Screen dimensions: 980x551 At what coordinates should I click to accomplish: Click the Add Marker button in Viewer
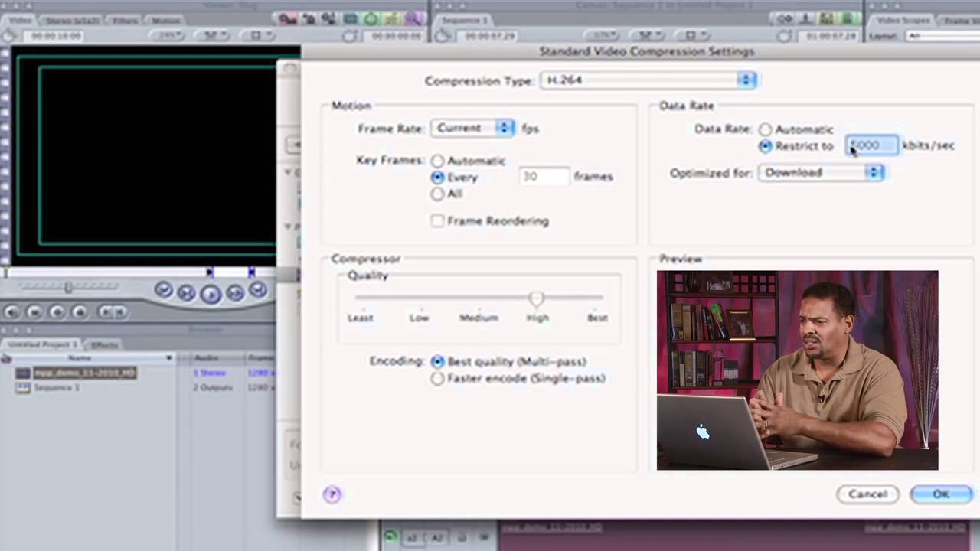pos(80,312)
